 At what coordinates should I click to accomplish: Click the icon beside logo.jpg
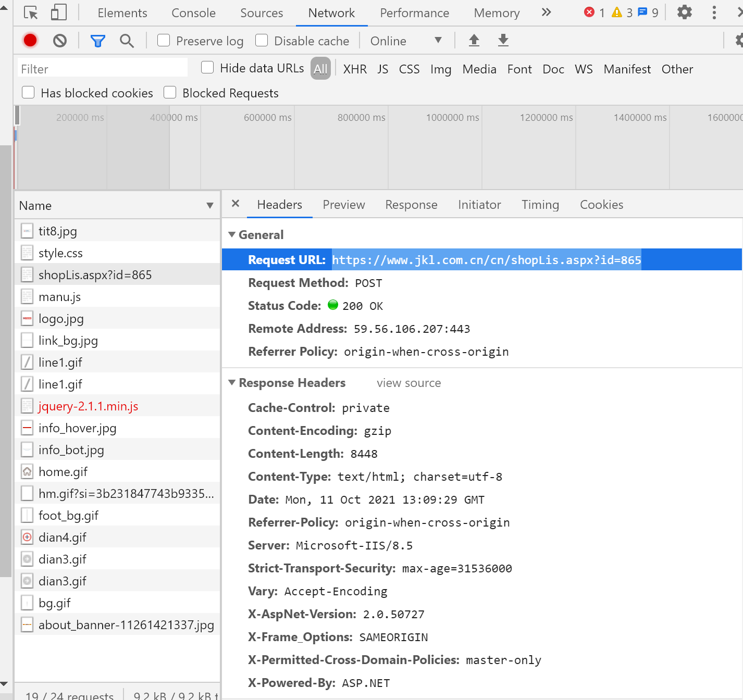[x=27, y=318]
